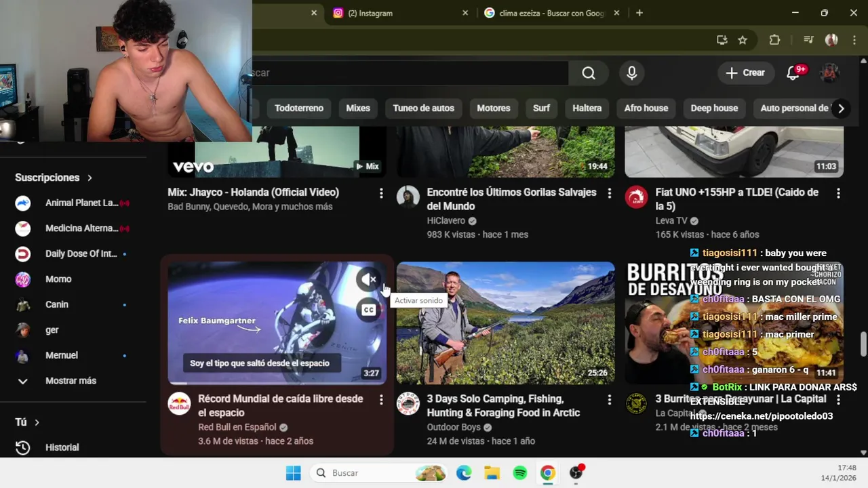This screenshot has height=488, width=868.
Task: Open a new browser tab
Action: pos(639,13)
